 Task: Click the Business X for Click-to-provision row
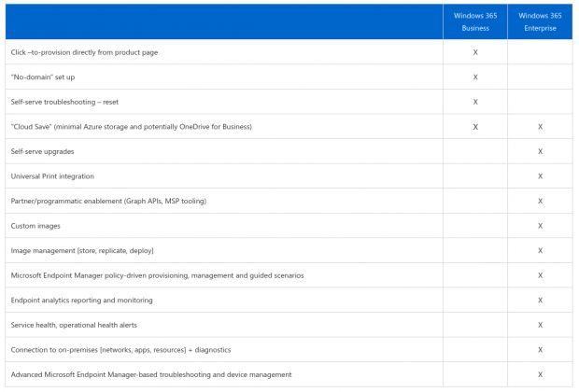pyautogui.click(x=475, y=52)
